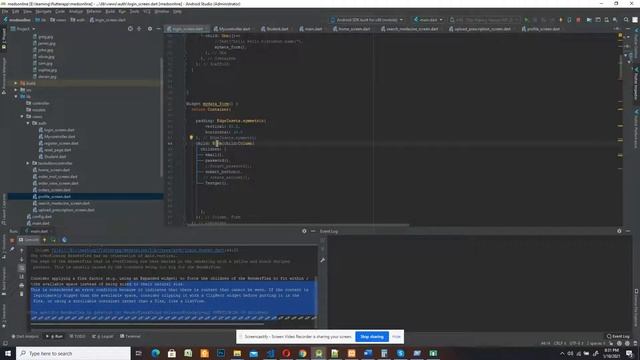The width and height of the screenshot is (640, 360).
Task: Open Event Log button in status bar
Action: 618,336
